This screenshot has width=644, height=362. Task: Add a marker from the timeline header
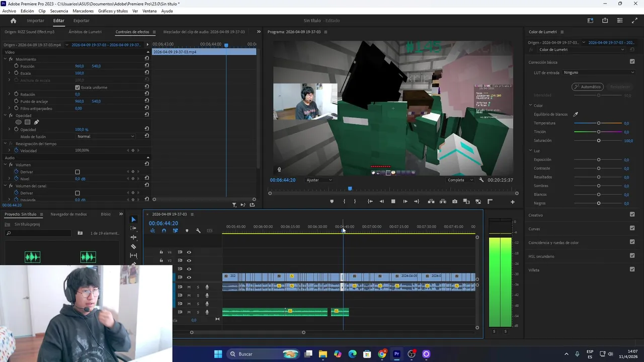click(x=187, y=231)
